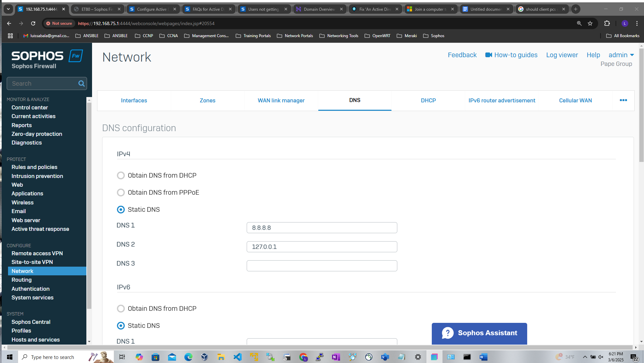Image resolution: width=644 pixels, height=363 pixels.
Task: Open Word from the taskbar
Action: point(483,357)
